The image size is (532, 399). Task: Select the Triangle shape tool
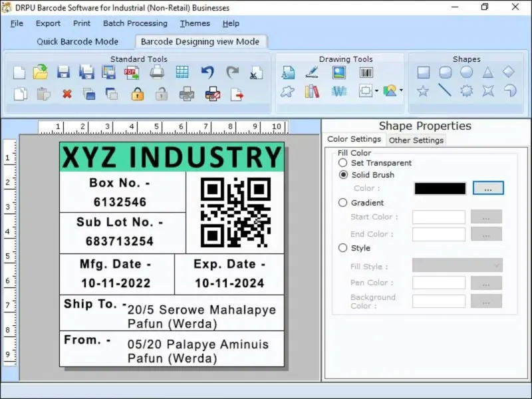tap(487, 72)
